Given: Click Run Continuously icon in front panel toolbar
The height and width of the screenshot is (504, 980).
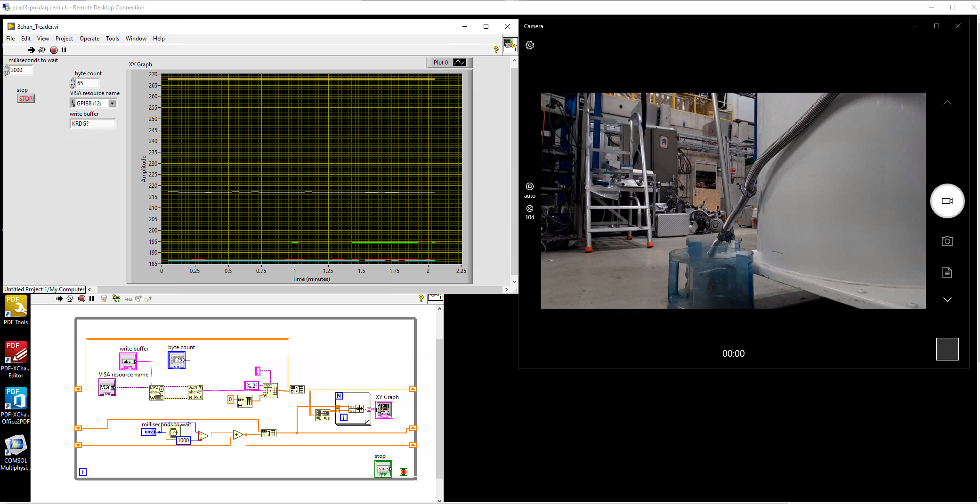Looking at the screenshot, I should pos(42,50).
